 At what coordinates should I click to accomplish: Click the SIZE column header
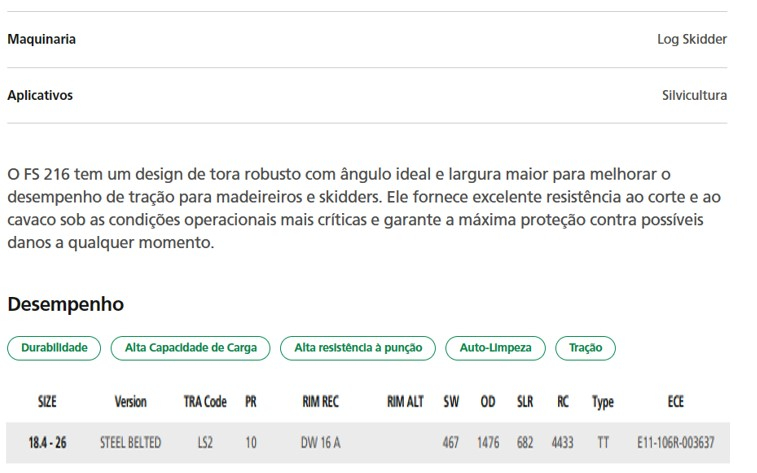tap(47, 402)
